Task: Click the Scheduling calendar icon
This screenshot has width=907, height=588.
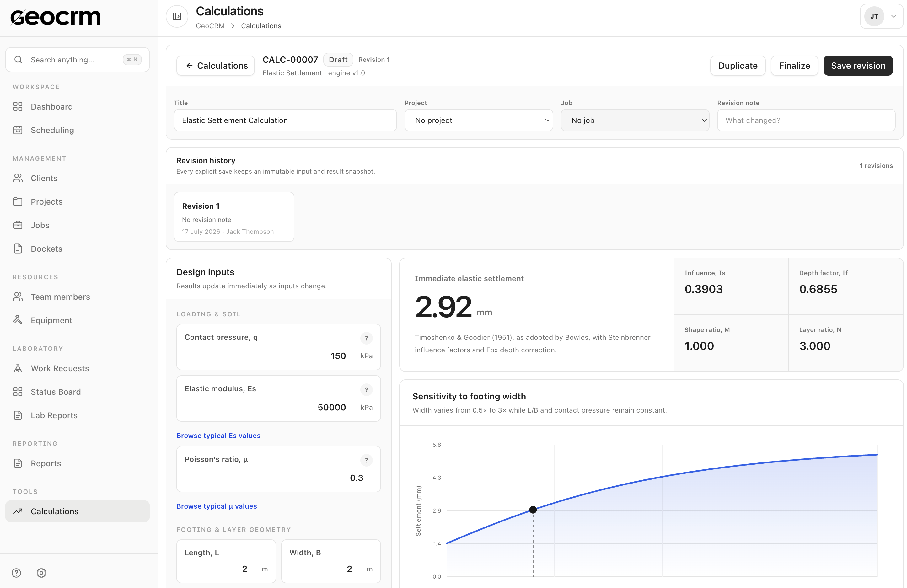Action: 18,130
